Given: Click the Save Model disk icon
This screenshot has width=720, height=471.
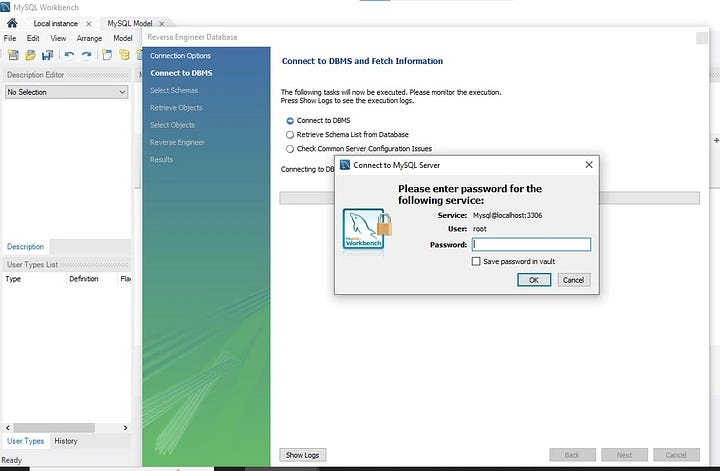Looking at the screenshot, I should (47, 55).
